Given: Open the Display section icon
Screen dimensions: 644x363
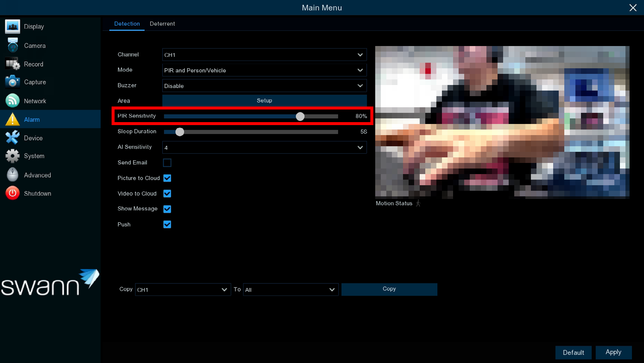Looking at the screenshot, I should tap(13, 27).
